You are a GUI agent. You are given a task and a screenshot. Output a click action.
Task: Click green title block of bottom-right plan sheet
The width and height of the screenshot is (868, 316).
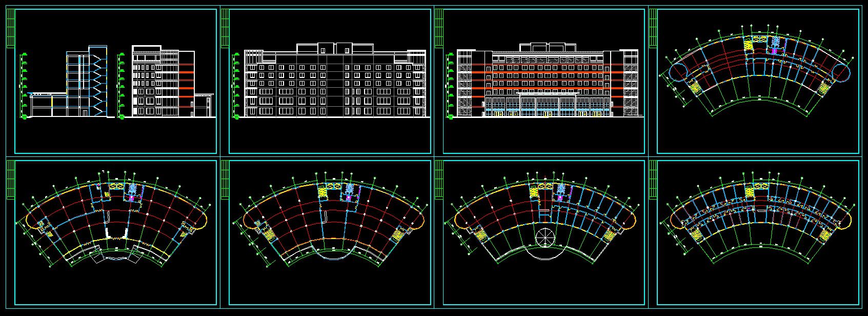(652, 180)
